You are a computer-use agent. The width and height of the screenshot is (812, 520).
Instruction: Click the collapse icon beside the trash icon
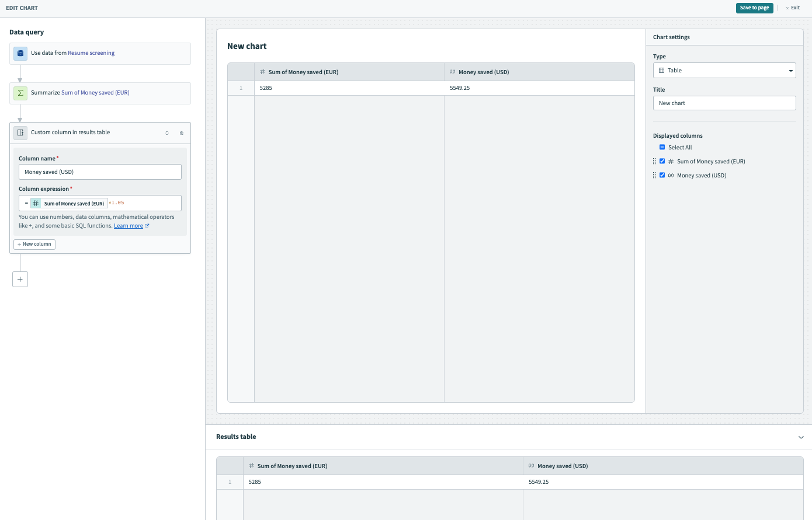pyautogui.click(x=167, y=133)
